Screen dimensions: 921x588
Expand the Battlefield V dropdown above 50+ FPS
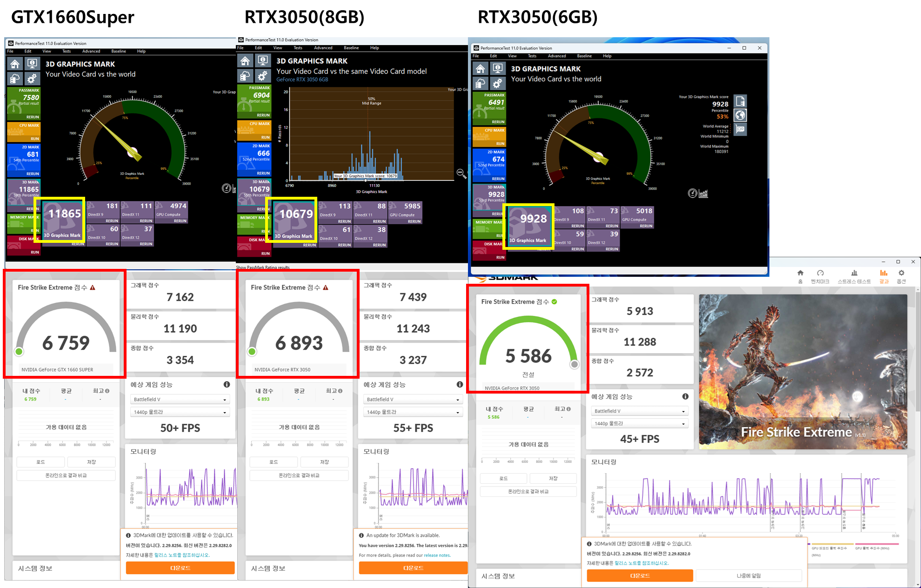click(180, 399)
